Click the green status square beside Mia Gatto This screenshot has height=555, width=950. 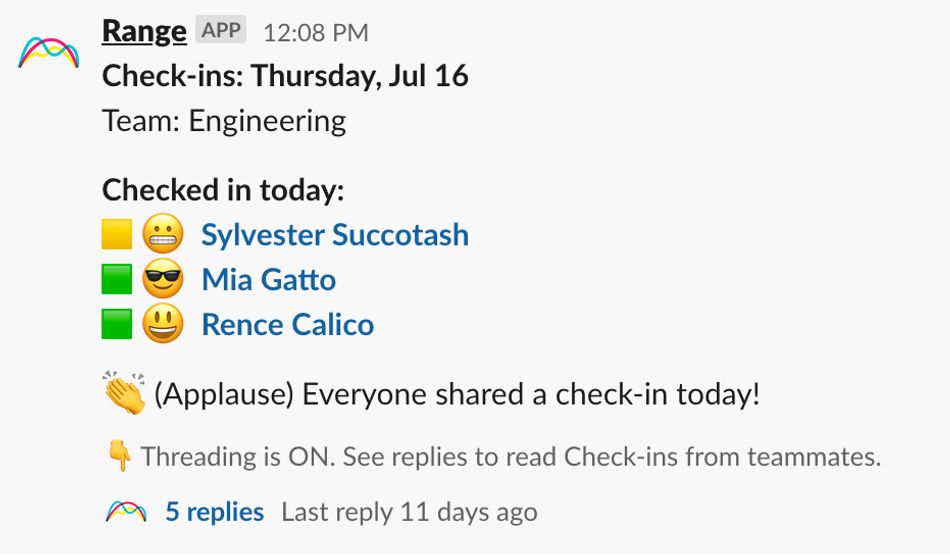(117, 280)
